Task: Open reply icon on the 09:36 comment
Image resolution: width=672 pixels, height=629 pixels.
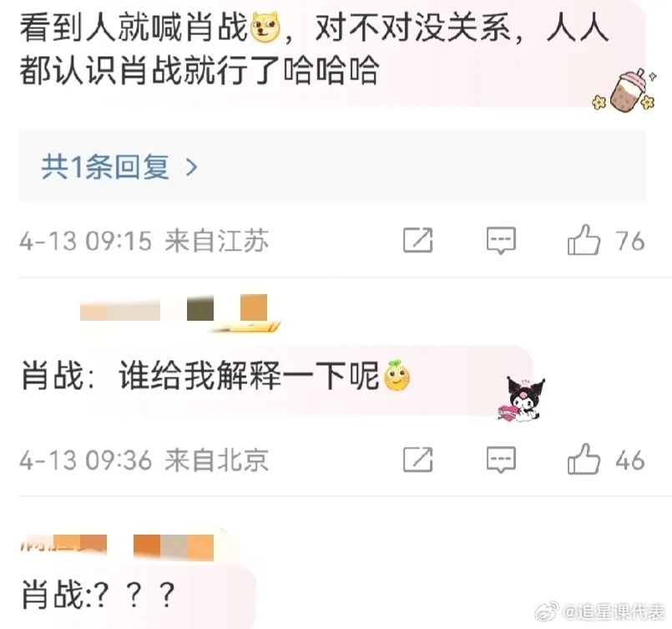Action: (x=501, y=460)
